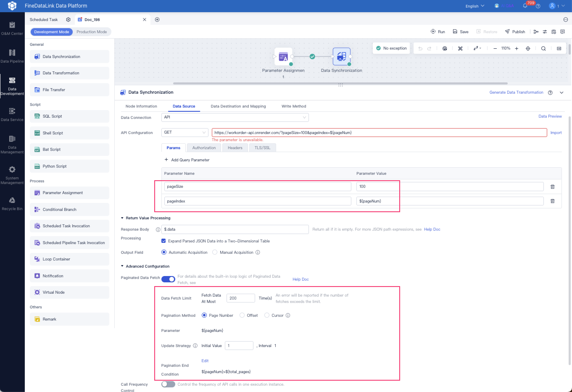Open the Write Method tab
The width and height of the screenshot is (572, 392).
(x=294, y=106)
